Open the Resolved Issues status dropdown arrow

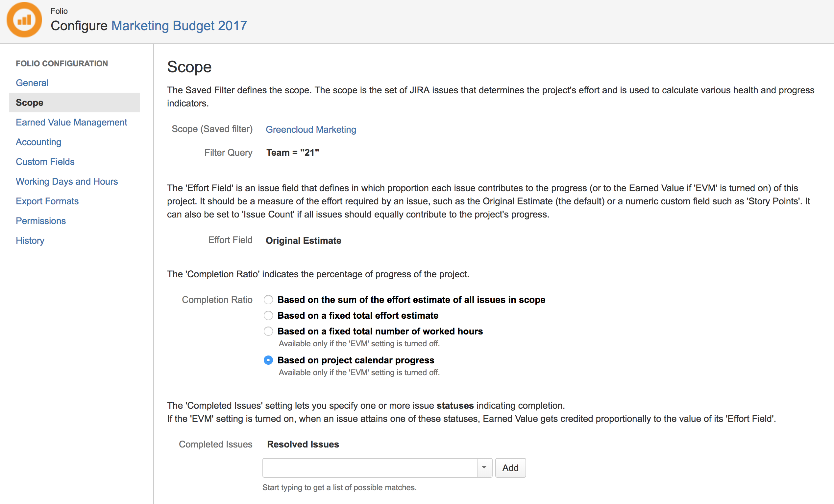[x=484, y=468]
